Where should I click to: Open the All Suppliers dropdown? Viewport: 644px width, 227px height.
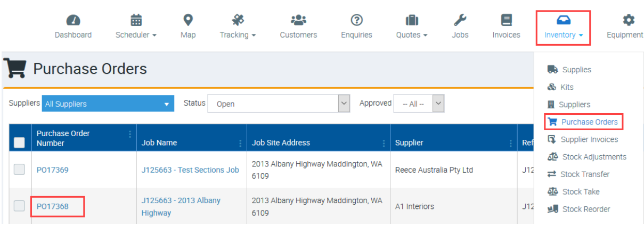(108, 104)
